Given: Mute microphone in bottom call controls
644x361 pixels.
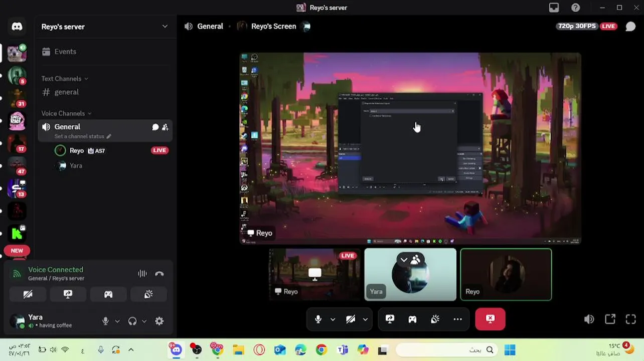Looking at the screenshot, I should tap(318, 319).
